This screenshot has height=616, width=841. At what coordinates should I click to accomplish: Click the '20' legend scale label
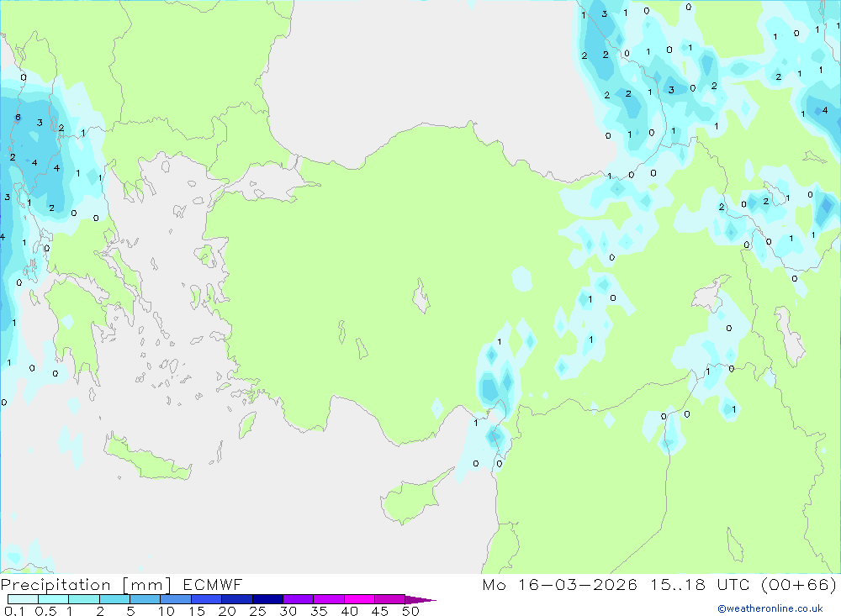click(227, 611)
